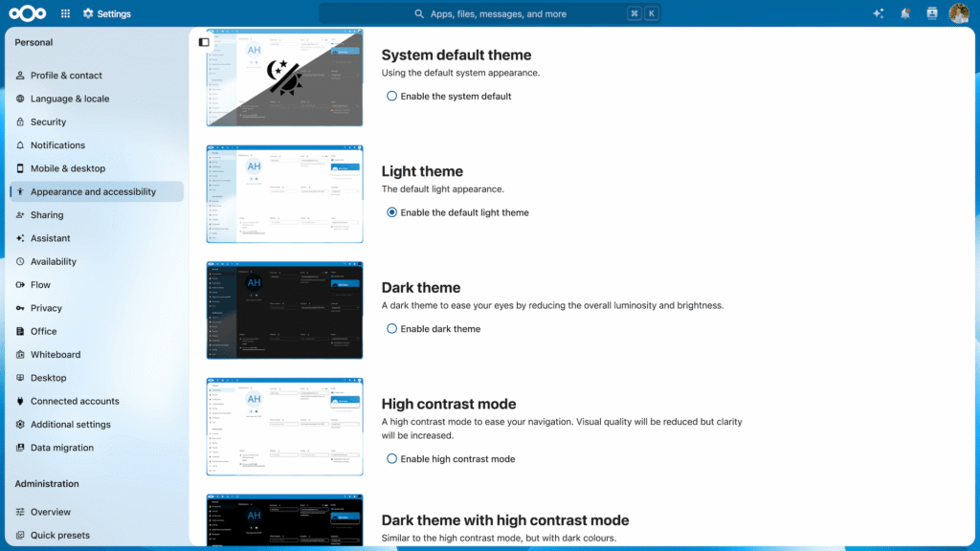Click the High contrast mode preview image

[x=284, y=427]
